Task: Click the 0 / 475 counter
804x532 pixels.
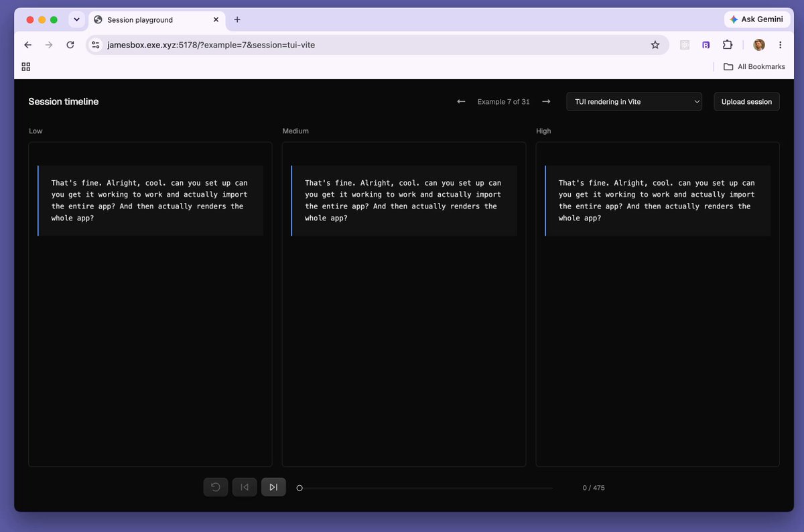Action: tap(594, 488)
